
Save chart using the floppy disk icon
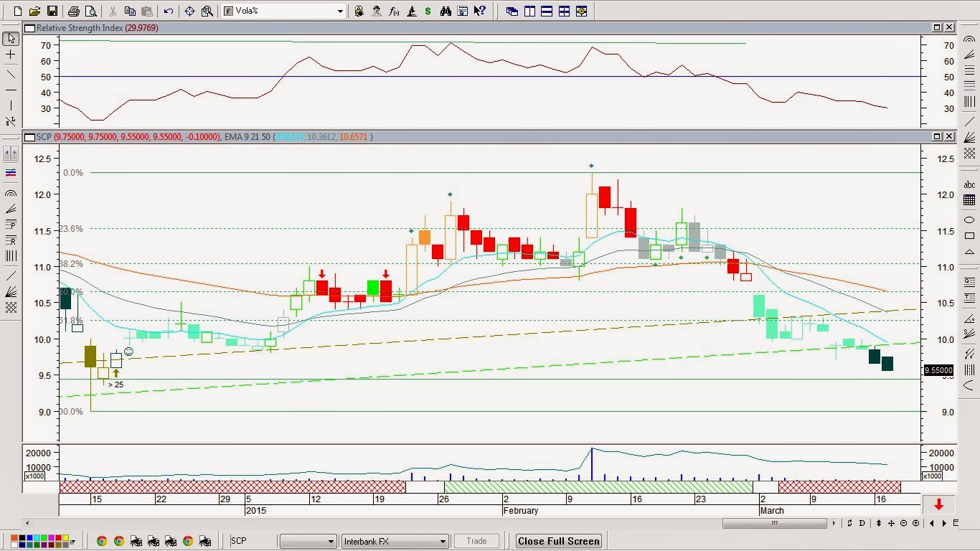click(x=52, y=11)
